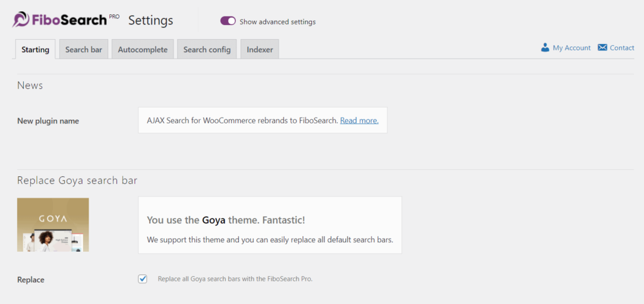Toggle the Show advanced settings switch
The width and height of the screenshot is (644, 304).
(228, 21)
